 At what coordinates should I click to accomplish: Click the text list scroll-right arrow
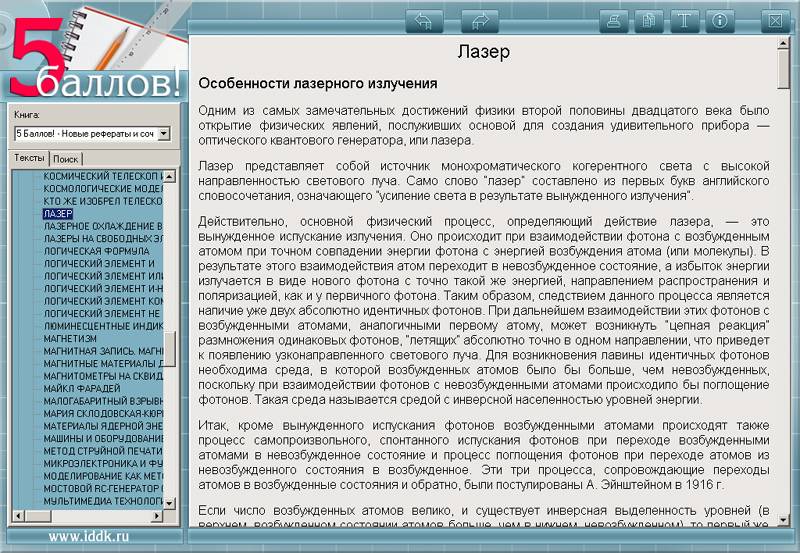click(157, 516)
